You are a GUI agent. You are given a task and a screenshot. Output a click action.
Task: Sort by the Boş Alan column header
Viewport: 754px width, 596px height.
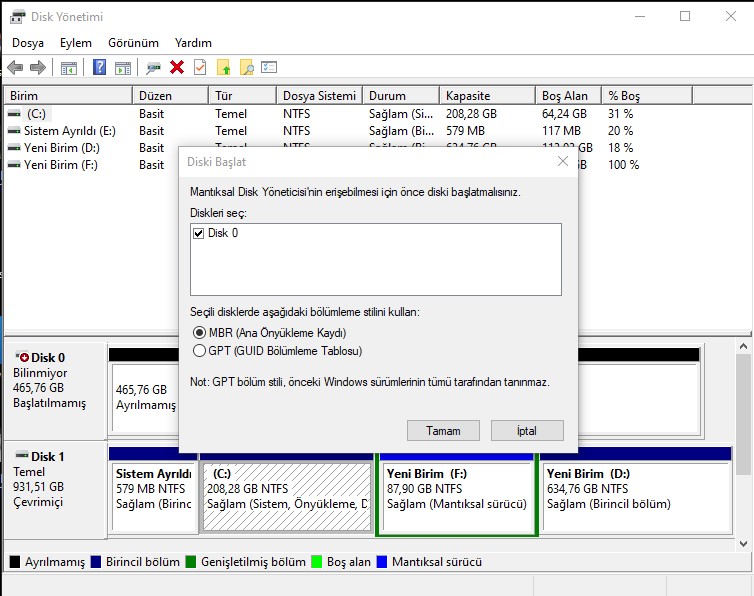tap(568, 96)
